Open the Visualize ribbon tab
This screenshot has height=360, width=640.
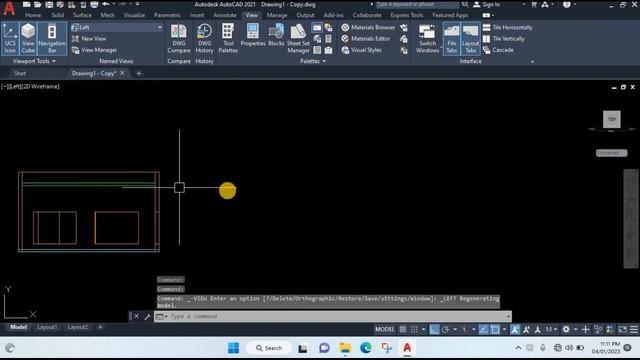pos(134,15)
